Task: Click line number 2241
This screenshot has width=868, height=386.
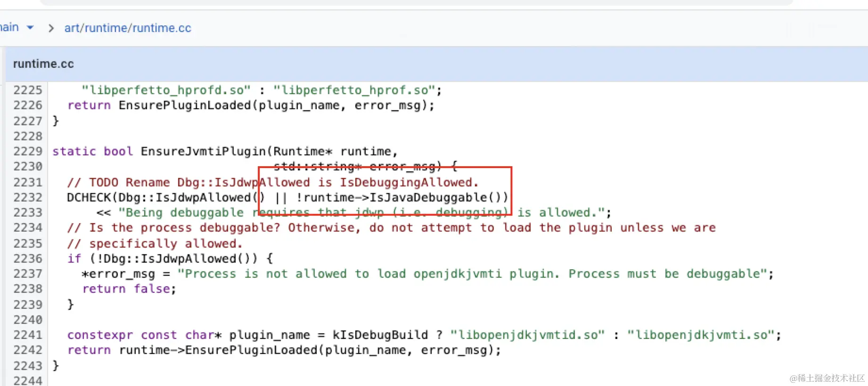Action: [x=28, y=335]
